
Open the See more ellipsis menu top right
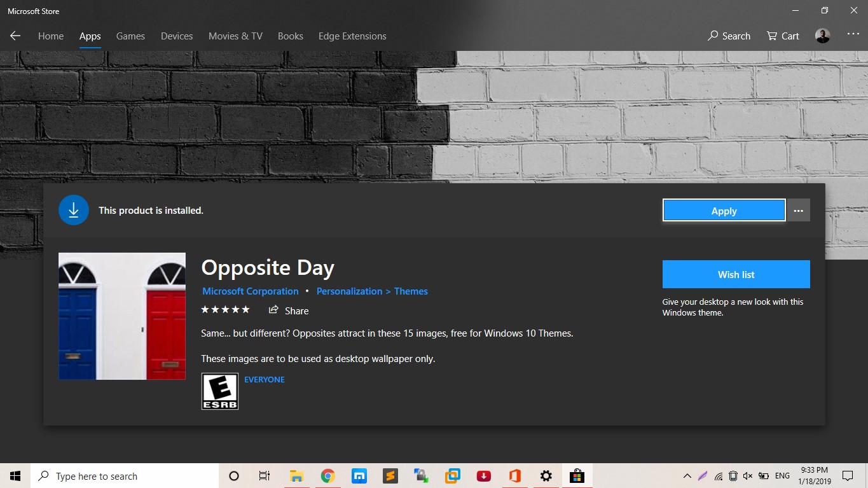853,36
